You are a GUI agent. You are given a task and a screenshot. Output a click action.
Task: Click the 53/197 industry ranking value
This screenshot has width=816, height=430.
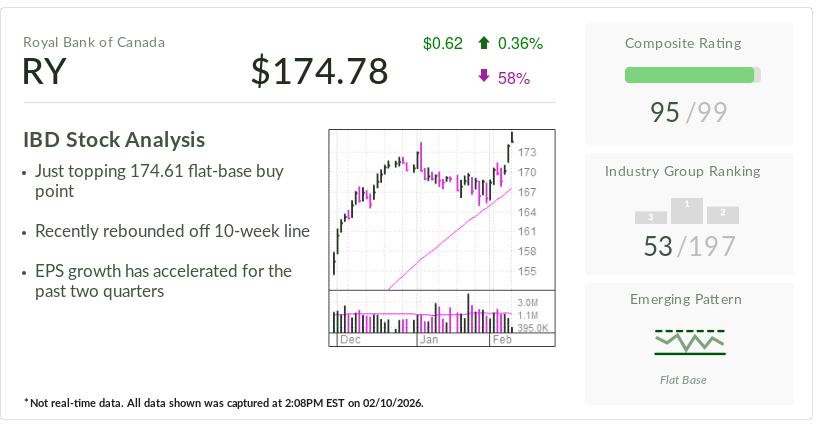[689, 245]
